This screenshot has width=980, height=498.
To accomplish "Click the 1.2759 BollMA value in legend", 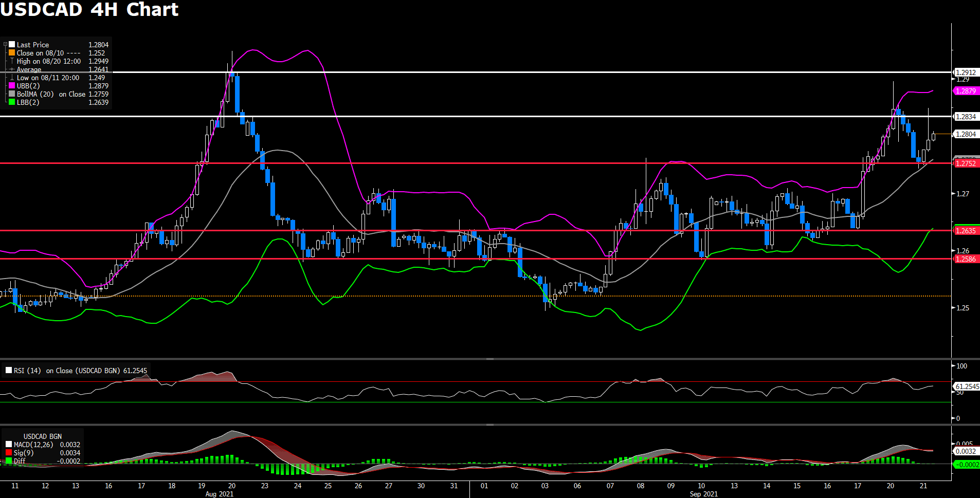I will pos(98,94).
